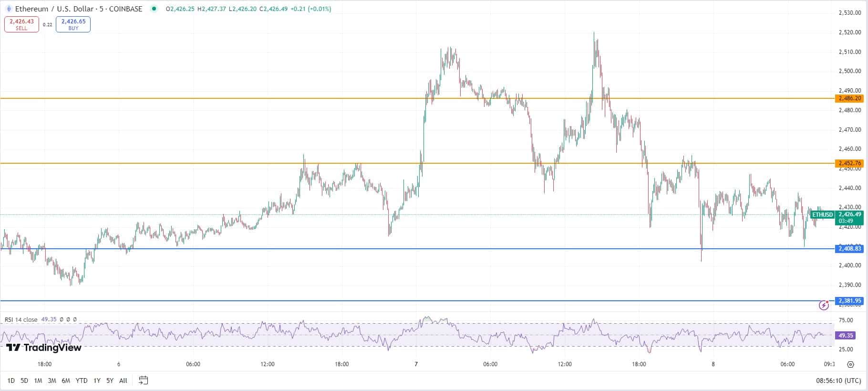Click the 2,530.00 price axis label
868x391 pixels.
tap(850, 13)
